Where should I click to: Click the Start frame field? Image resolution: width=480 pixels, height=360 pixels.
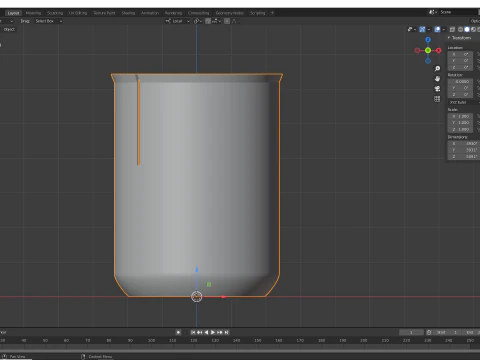click(447, 332)
